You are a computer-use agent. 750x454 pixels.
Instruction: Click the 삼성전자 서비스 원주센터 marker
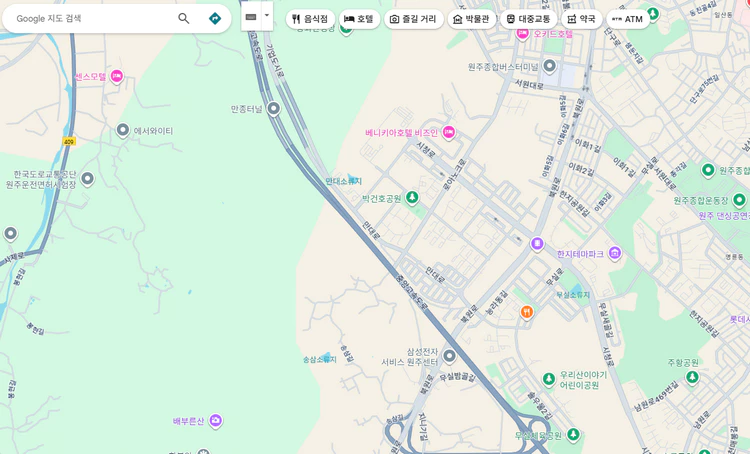tap(450, 356)
